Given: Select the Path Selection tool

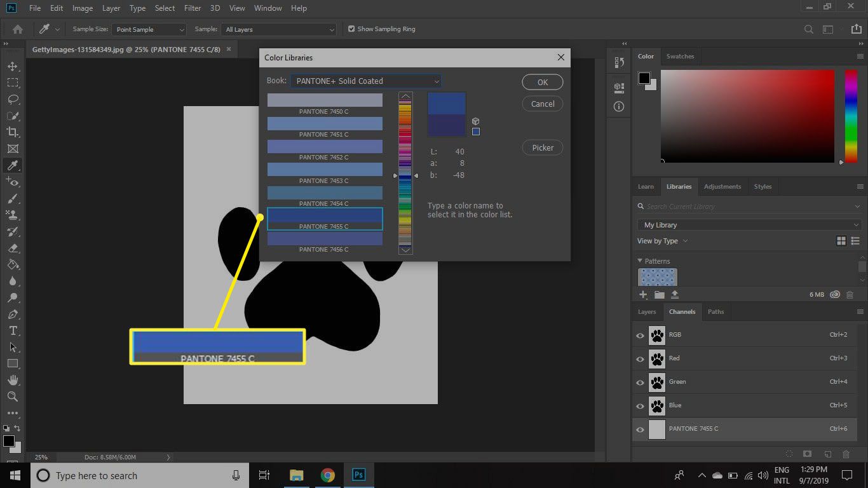Looking at the screenshot, I should (13, 348).
